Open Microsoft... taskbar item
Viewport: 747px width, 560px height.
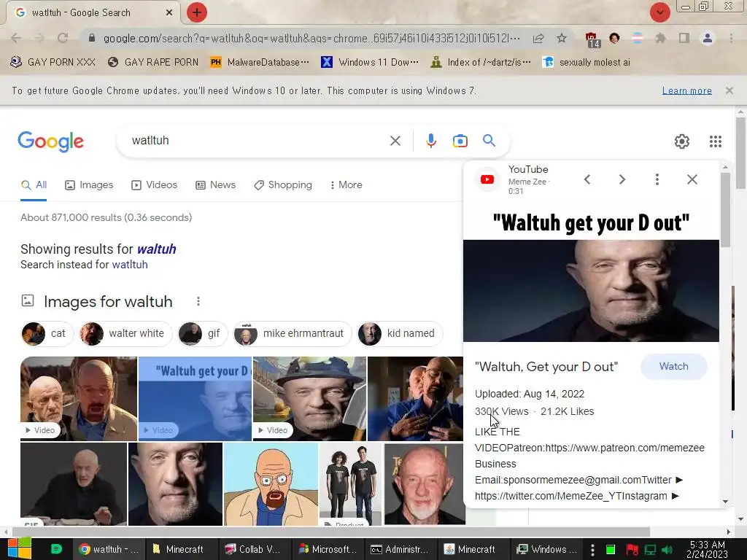click(x=326, y=550)
